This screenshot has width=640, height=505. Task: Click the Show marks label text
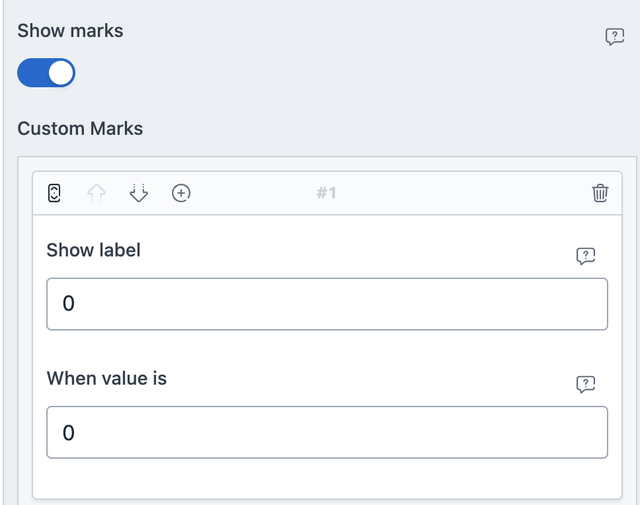click(x=70, y=30)
